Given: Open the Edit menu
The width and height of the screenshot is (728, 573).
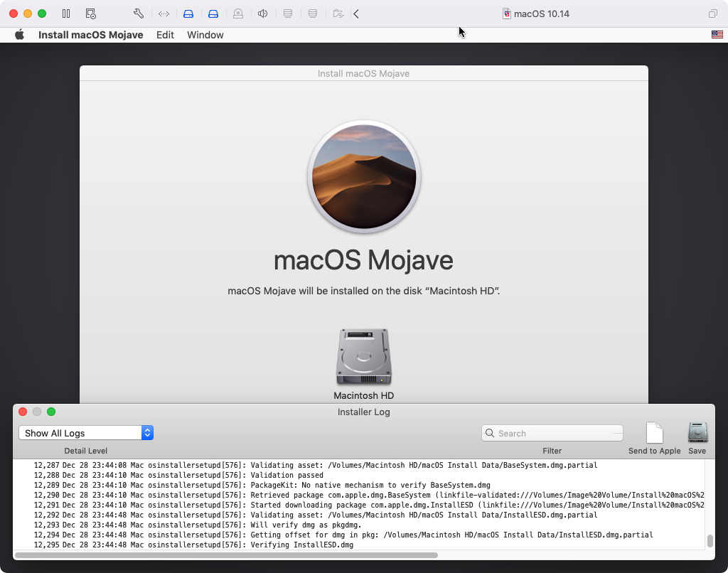Looking at the screenshot, I should (165, 35).
